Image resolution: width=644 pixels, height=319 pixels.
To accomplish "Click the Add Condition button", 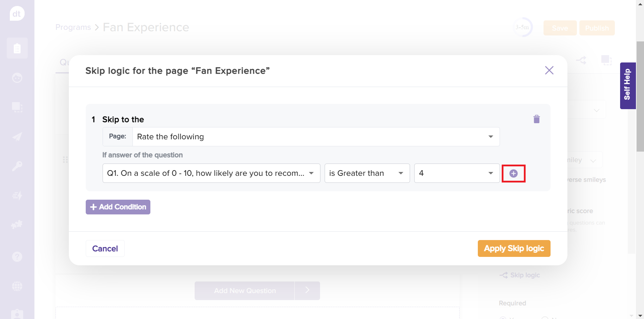I will pyautogui.click(x=118, y=207).
